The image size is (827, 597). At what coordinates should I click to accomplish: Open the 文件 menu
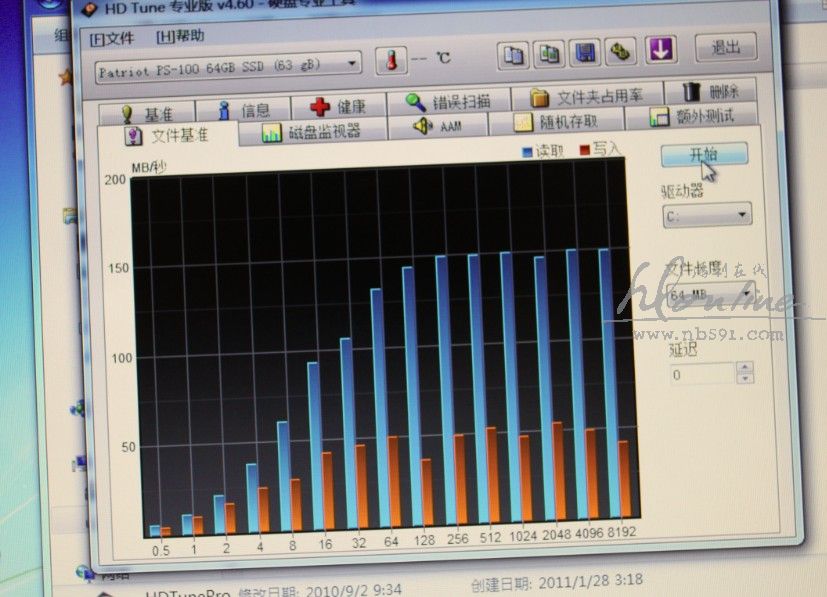point(111,38)
